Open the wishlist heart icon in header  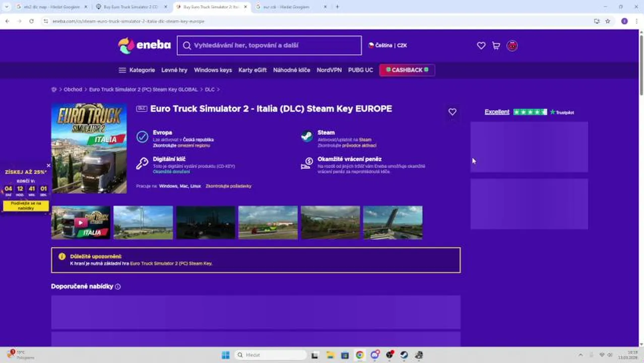481,45
